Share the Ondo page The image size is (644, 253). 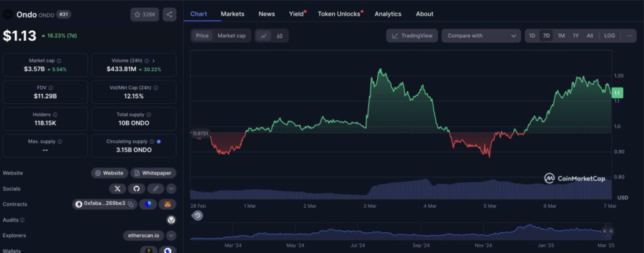(x=169, y=14)
